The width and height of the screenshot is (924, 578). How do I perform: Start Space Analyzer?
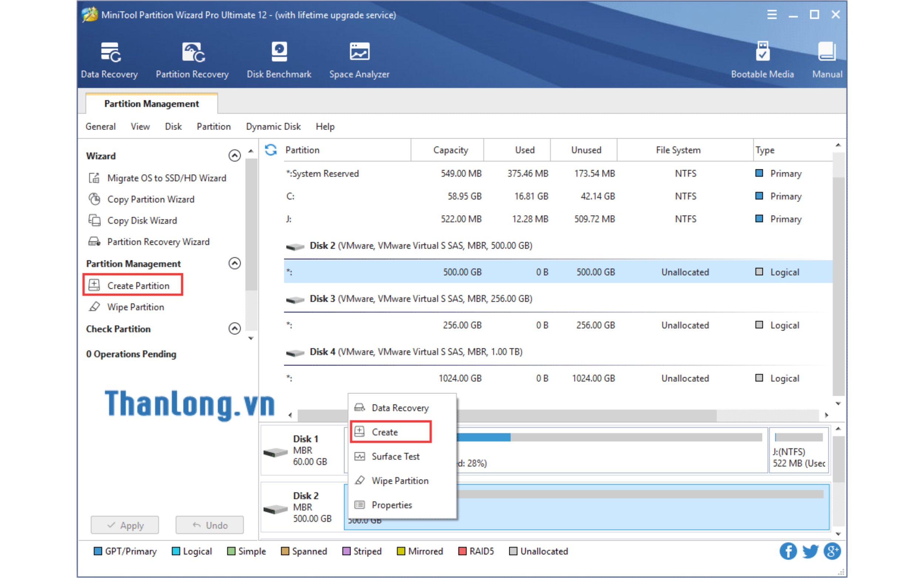pos(359,59)
